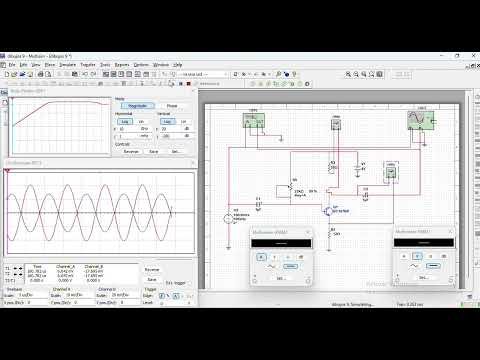The image size is (480, 360).
Task: Click the Save button in Bode plotter
Action: [x=154, y=151]
